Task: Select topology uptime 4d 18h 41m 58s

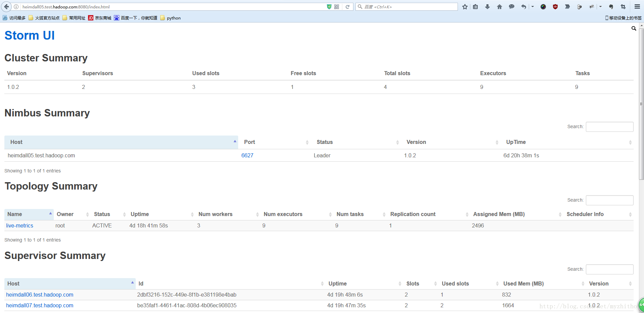Action: 148,226
